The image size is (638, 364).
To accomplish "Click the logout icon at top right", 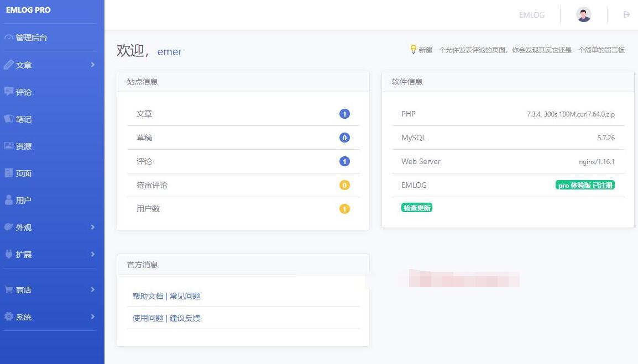I will pos(626,14).
